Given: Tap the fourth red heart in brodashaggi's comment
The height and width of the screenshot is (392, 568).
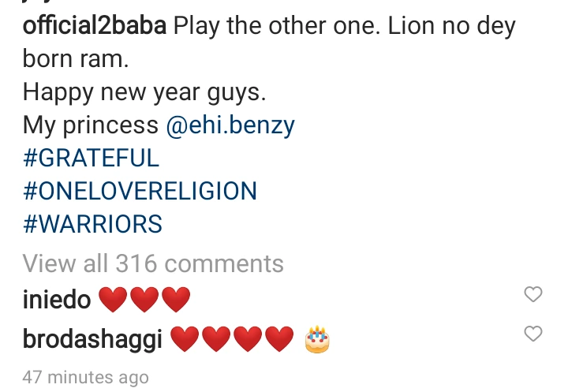Looking at the screenshot, I should click(279, 338).
